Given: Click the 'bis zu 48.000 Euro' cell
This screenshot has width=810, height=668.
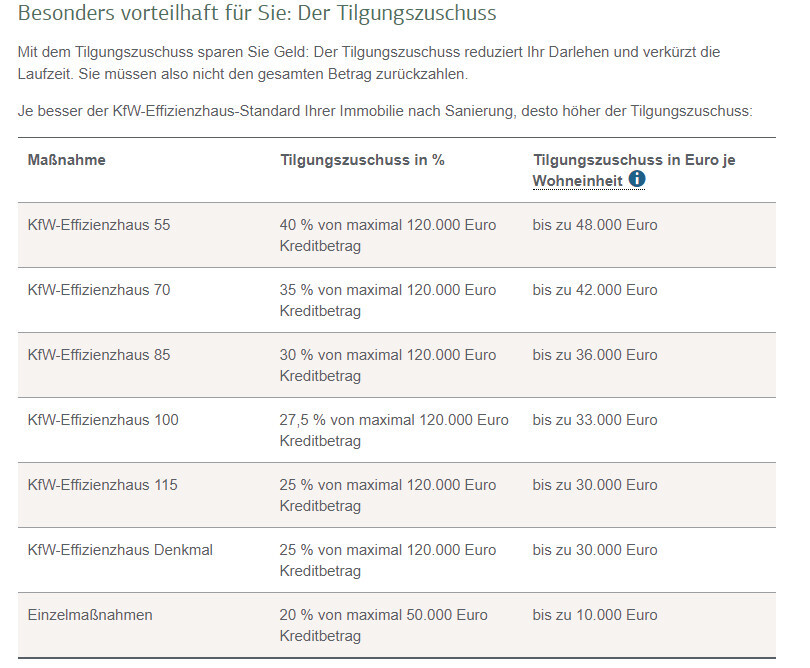Looking at the screenshot, I should click(x=595, y=225).
